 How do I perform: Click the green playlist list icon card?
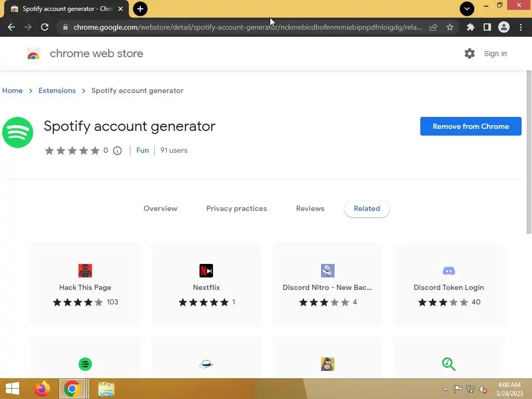(x=85, y=364)
